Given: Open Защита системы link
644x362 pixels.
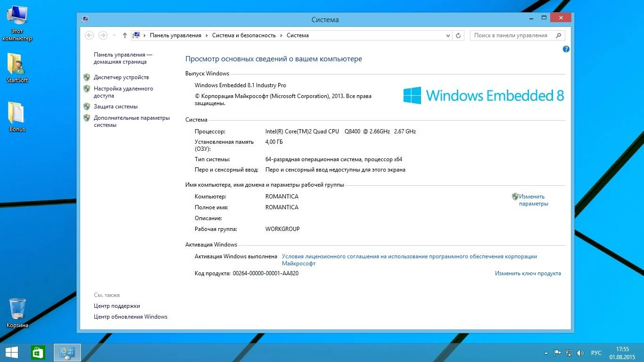Looking at the screenshot, I should (x=116, y=107).
